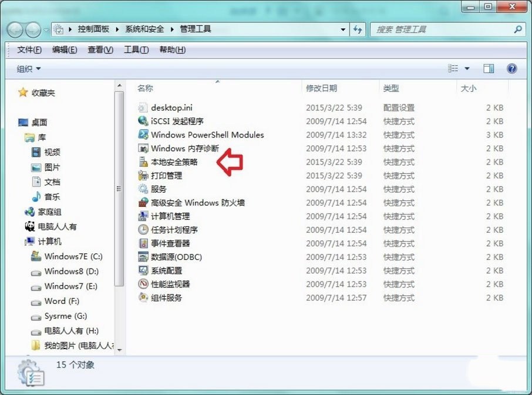The width and height of the screenshot is (532, 395).
Task: Open drive Word (F:)
Action: pyautogui.click(x=55, y=302)
